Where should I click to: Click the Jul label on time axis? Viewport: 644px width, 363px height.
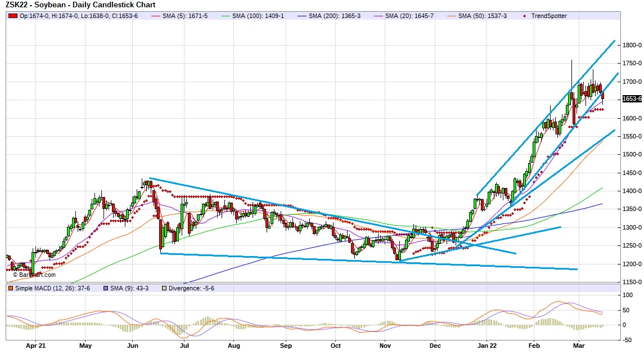pyautogui.click(x=183, y=346)
